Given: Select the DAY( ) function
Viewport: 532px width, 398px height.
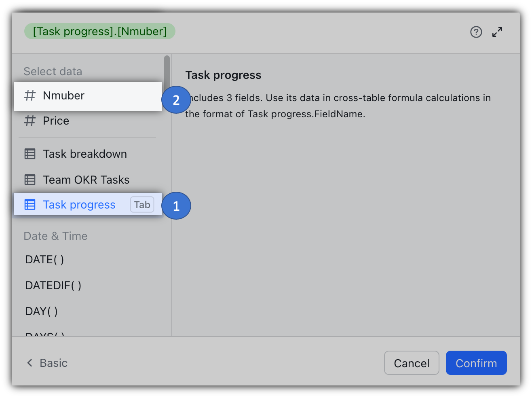Looking at the screenshot, I should 41,311.
